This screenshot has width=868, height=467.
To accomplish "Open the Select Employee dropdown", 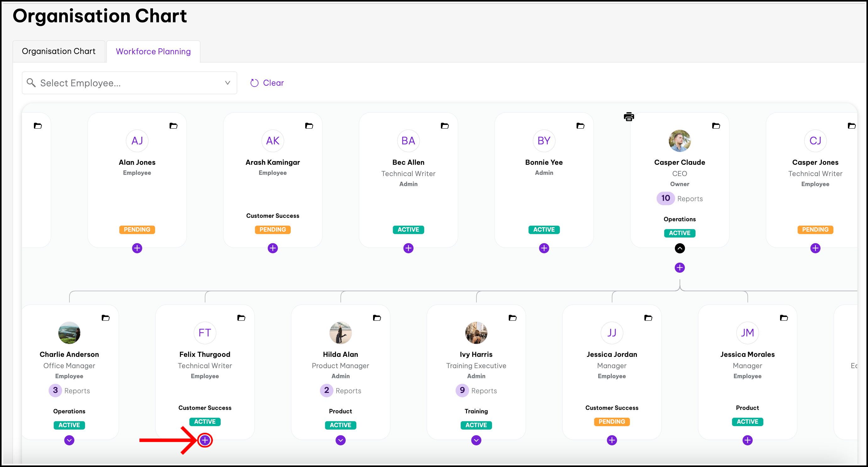I will [129, 83].
